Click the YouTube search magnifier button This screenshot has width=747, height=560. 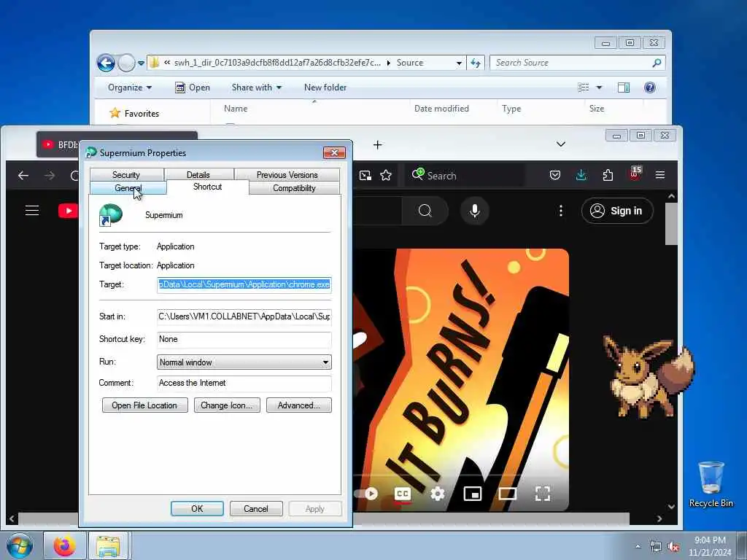point(425,211)
